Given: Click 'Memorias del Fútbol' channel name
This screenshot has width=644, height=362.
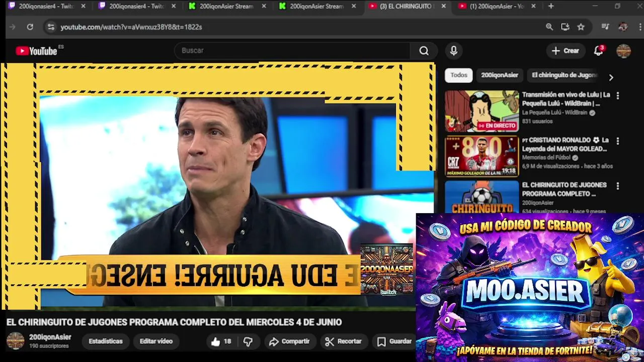Looking at the screenshot, I should (x=546, y=157).
